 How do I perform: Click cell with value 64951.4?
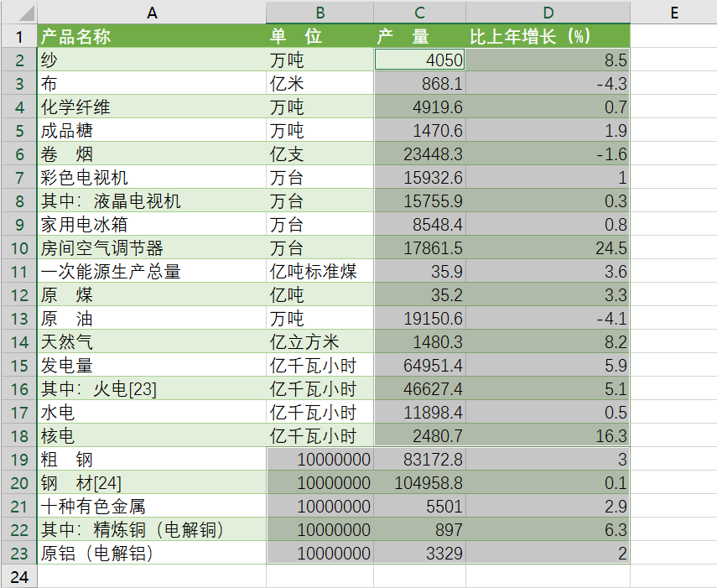click(x=419, y=366)
